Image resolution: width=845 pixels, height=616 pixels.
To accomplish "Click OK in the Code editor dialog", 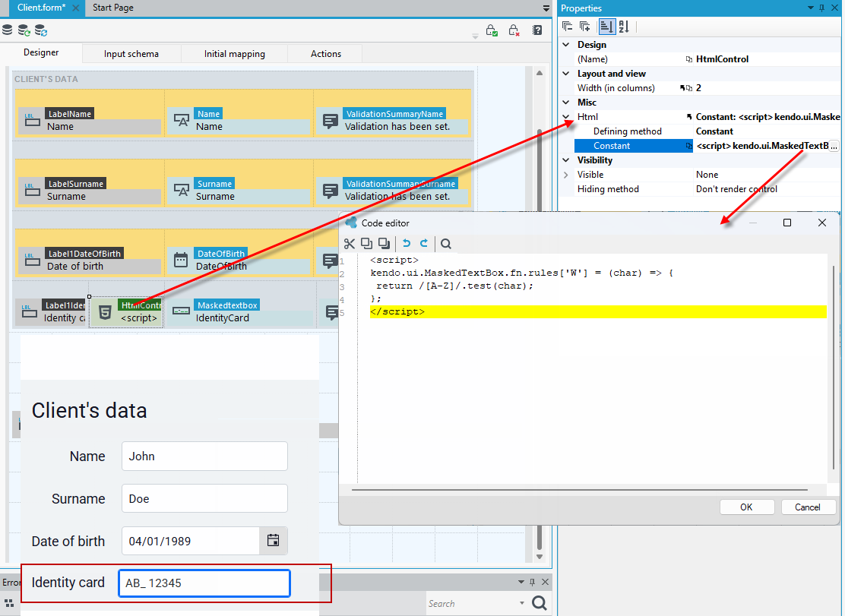I will [x=746, y=507].
